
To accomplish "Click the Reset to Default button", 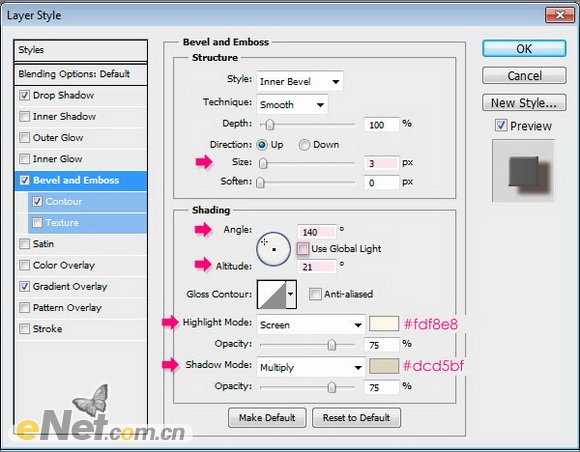I will coord(356,418).
